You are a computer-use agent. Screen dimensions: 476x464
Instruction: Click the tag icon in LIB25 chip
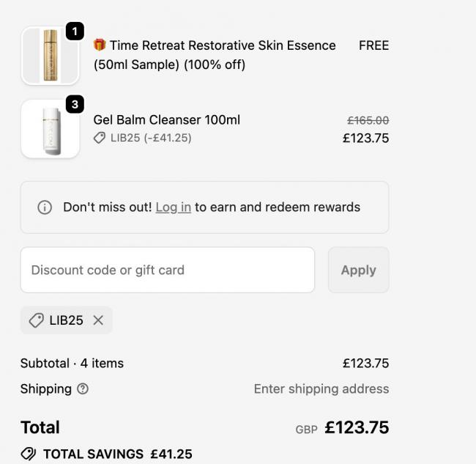click(36, 320)
